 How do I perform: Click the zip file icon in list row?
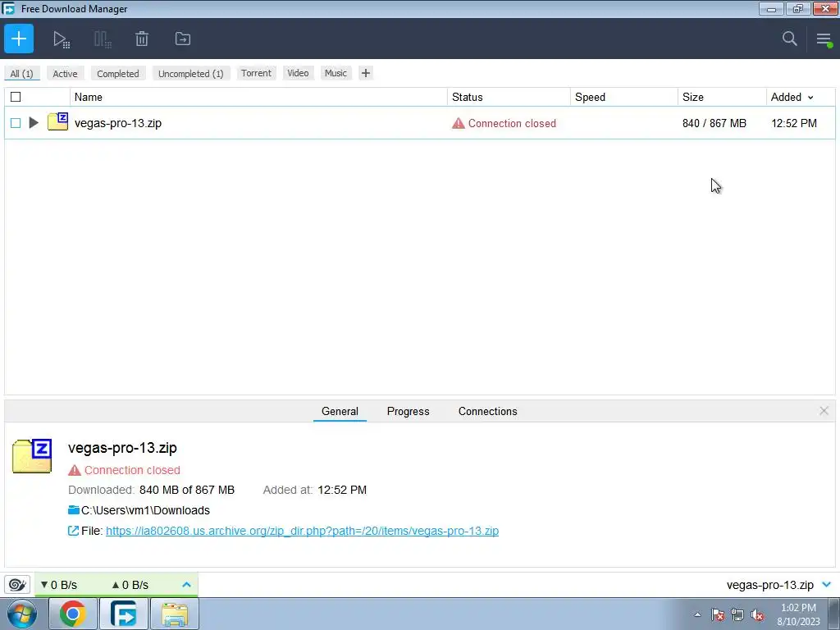(x=57, y=121)
